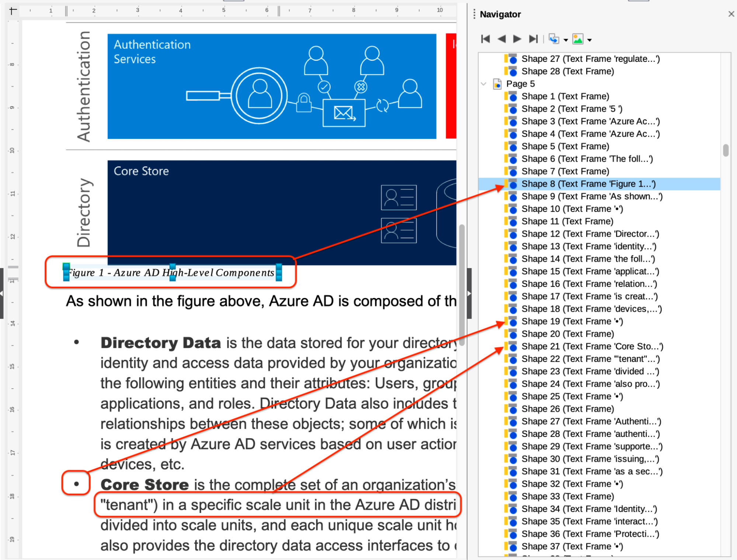Click the sidebar collapse handle arrow
Screen dimensions: 737x560
[469, 293]
